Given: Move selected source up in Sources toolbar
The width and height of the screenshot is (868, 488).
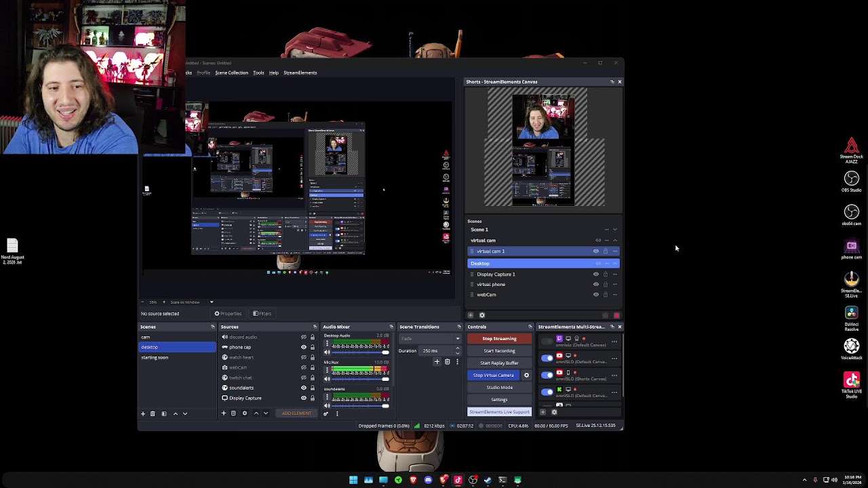Looking at the screenshot, I should pos(256,413).
